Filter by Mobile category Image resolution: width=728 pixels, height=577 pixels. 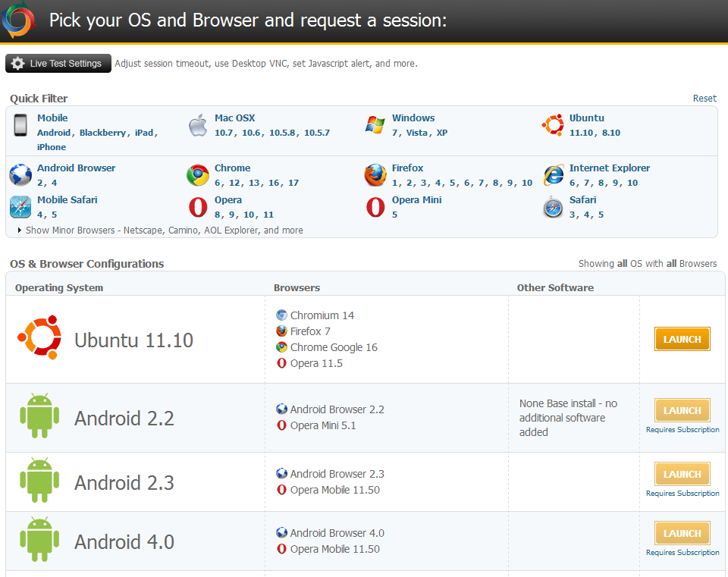(52, 118)
